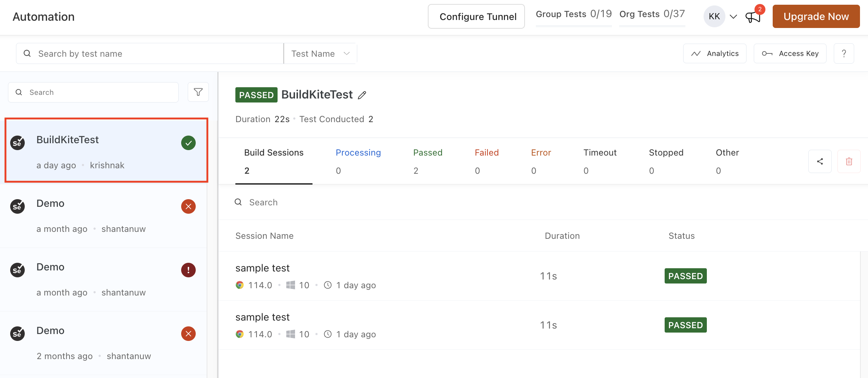868x378 pixels.
Task: Click the green passed status on BuildKiteTest
Action: tap(188, 143)
